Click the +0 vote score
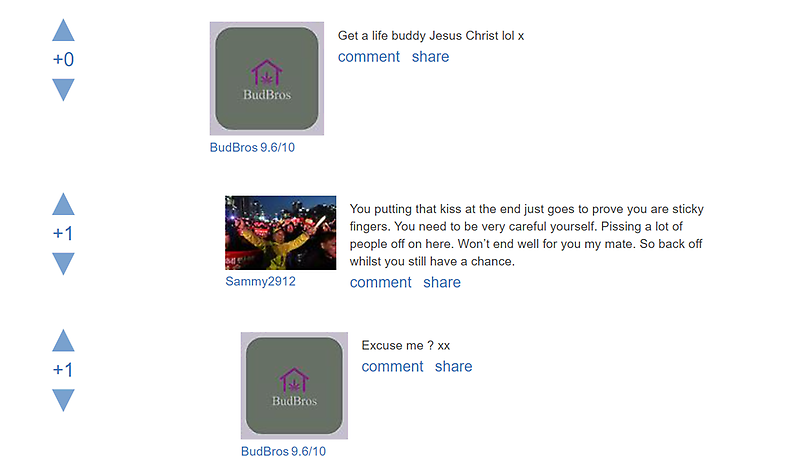Screen dimensions: 800x465 tap(63, 60)
